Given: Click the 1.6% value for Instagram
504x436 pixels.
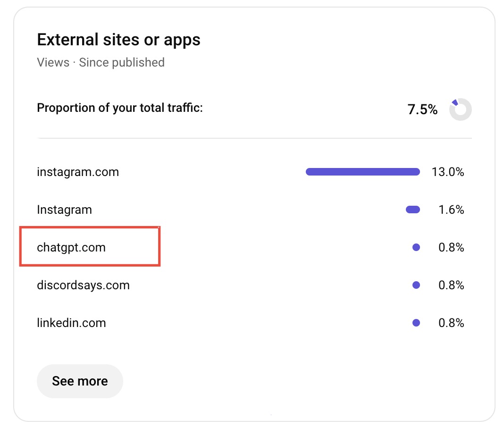Looking at the screenshot, I should pyautogui.click(x=451, y=210).
